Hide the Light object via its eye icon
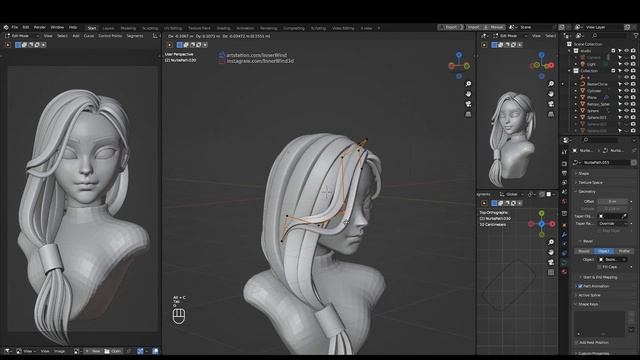 [626, 64]
